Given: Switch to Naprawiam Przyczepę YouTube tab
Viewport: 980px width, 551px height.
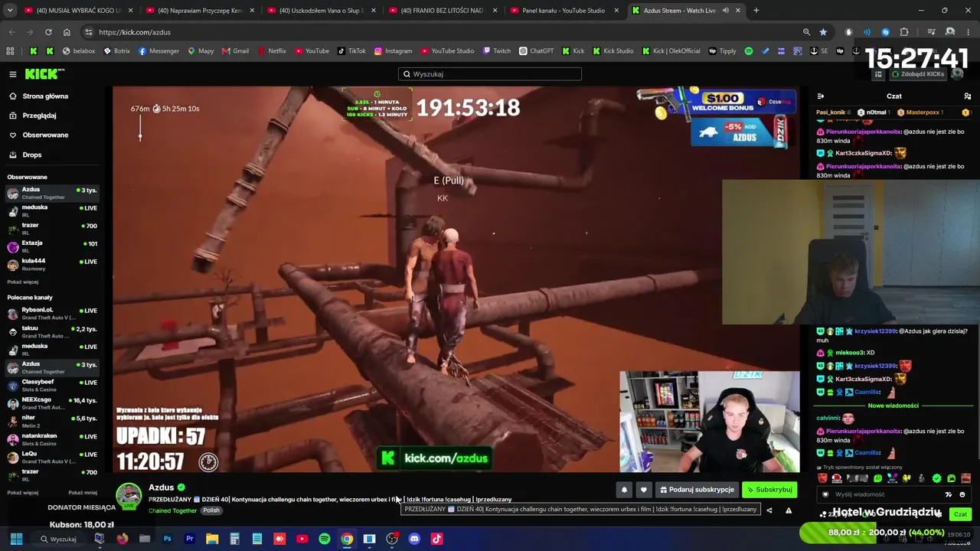Looking at the screenshot, I should [198, 11].
